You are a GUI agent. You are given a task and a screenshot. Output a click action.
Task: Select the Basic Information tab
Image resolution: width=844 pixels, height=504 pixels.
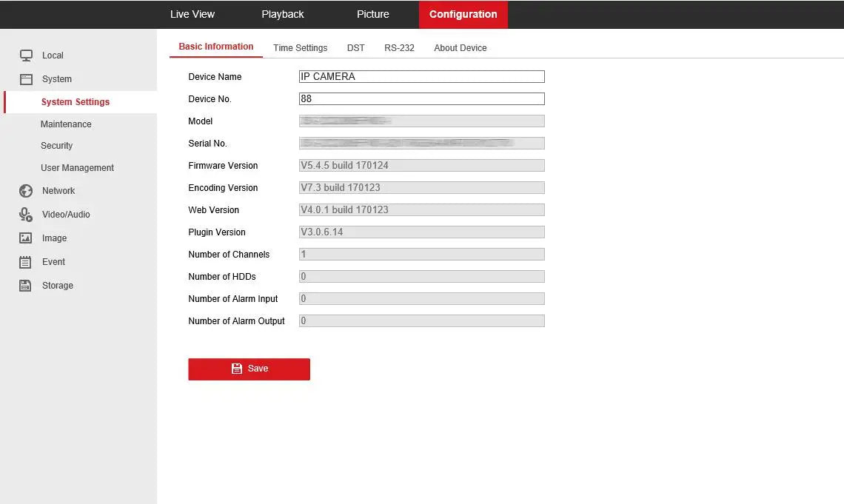(215, 45)
